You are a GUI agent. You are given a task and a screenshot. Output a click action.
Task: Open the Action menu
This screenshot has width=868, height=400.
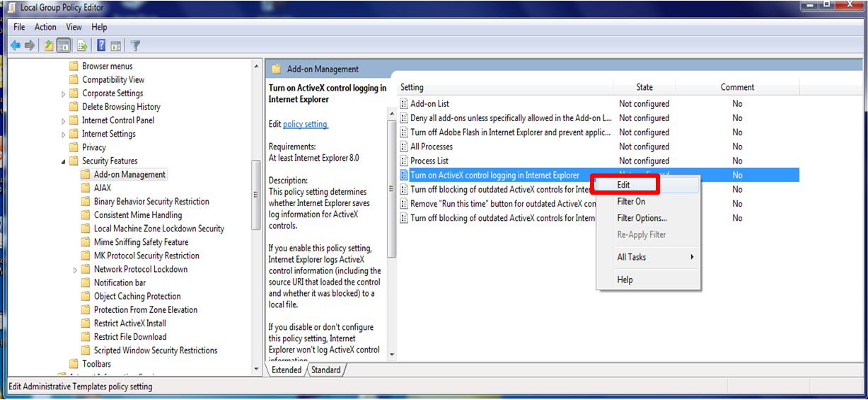45,27
